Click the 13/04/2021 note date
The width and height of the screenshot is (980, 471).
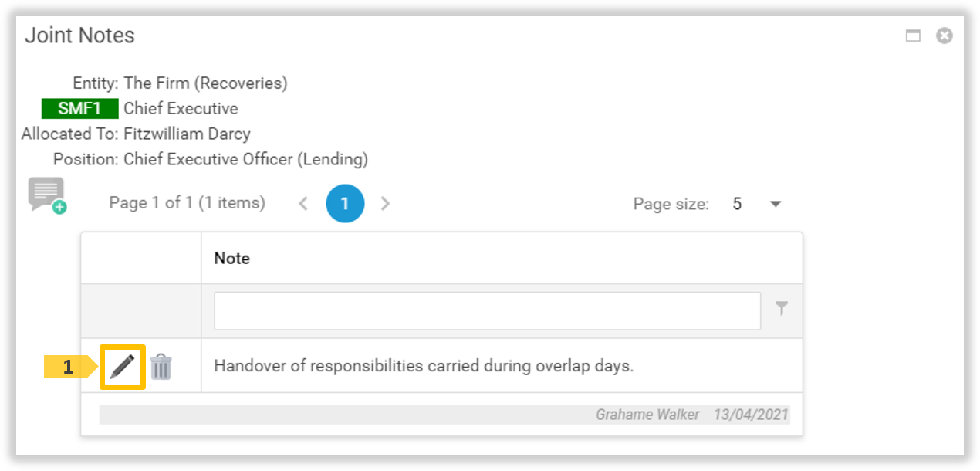(751, 415)
